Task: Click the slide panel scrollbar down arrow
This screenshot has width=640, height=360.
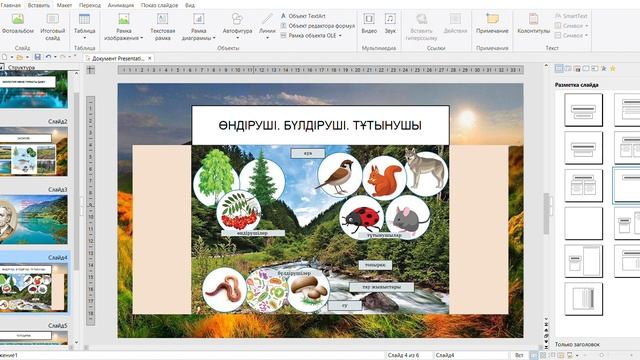Action: [76, 343]
